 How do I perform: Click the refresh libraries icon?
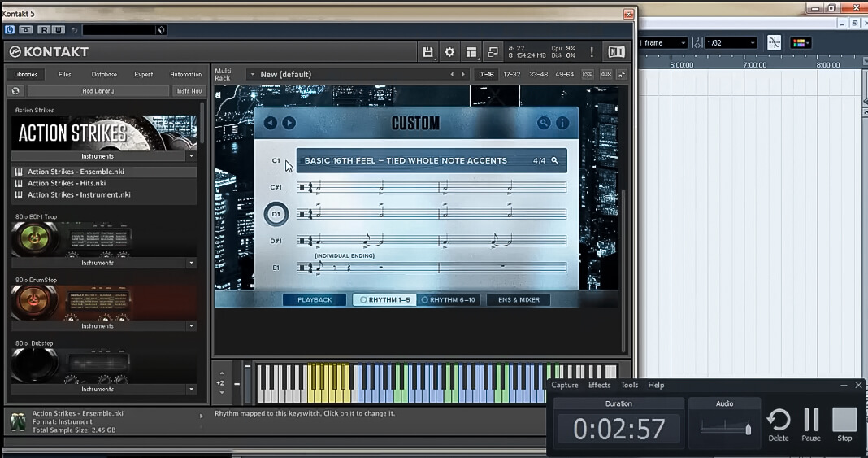click(x=15, y=91)
